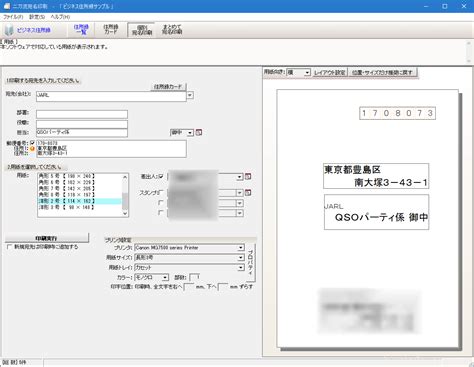Click into the empty 部署 field
The width and height of the screenshot is (474, 367).
[82, 114]
